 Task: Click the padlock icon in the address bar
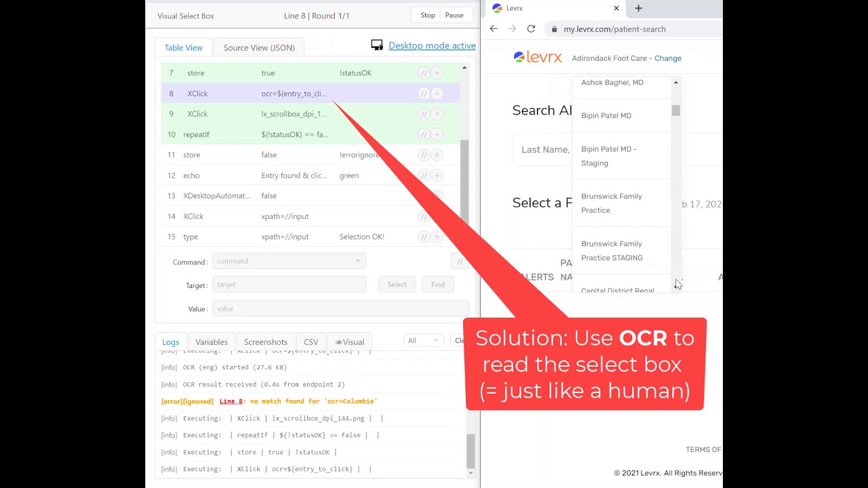(555, 29)
